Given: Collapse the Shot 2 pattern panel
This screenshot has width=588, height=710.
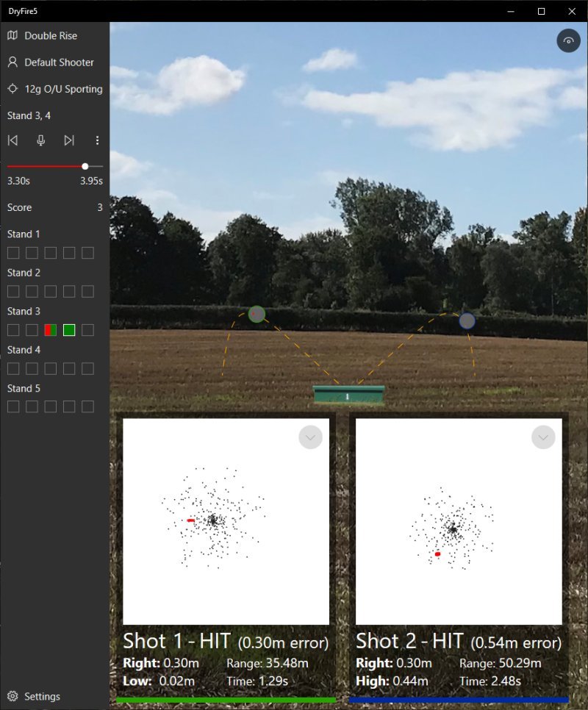Looking at the screenshot, I should tap(543, 437).
